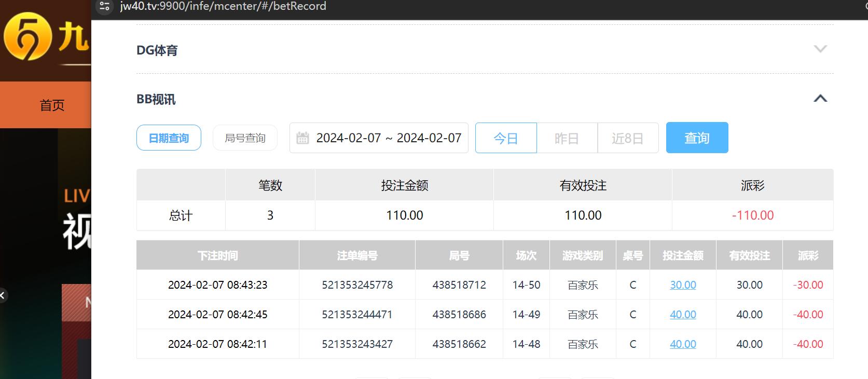The width and height of the screenshot is (868, 379).
Task: Click the 注单编号 column header
Action: click(x=357, y=255)
